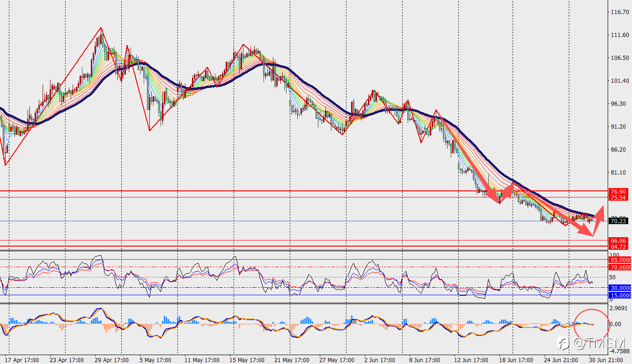Click the 86.20 price axis label
The height and width of the screenshot is (364, 632).
click(619, 150)
